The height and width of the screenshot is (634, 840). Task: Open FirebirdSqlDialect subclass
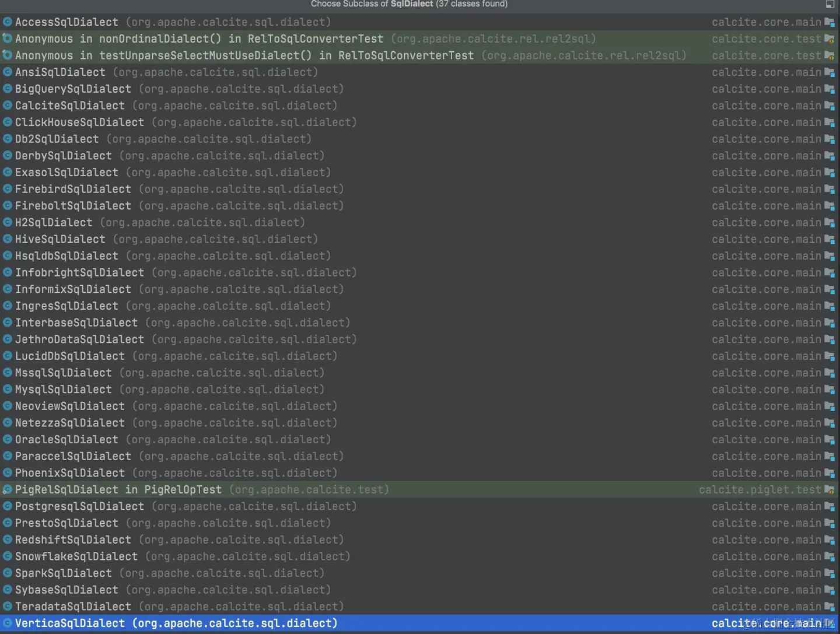[x=419, y=189]
